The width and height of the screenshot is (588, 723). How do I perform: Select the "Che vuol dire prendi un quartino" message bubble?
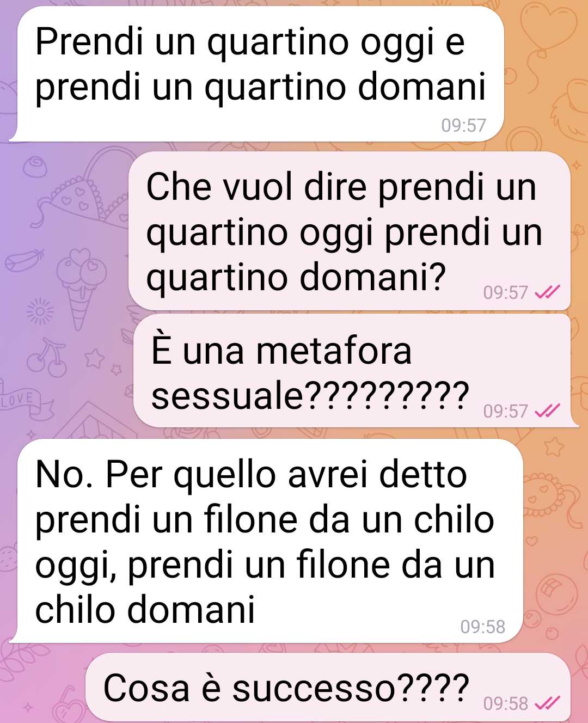[349, 231]
